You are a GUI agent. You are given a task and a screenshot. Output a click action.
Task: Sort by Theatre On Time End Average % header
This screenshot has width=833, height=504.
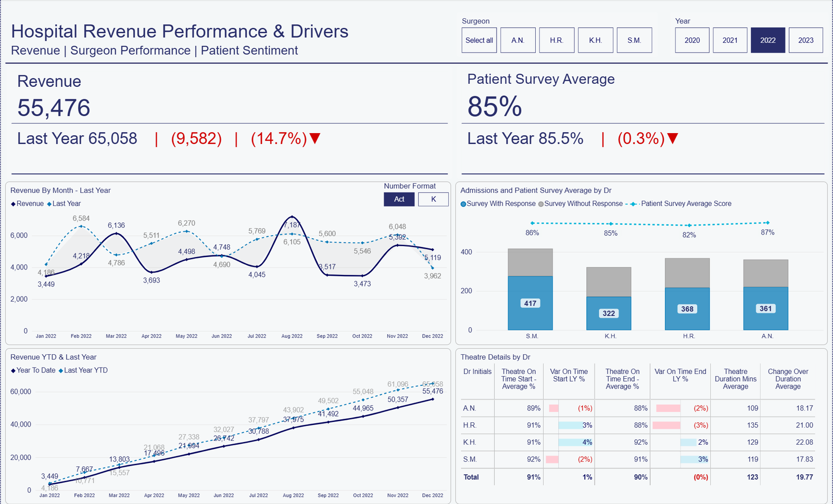622,379
